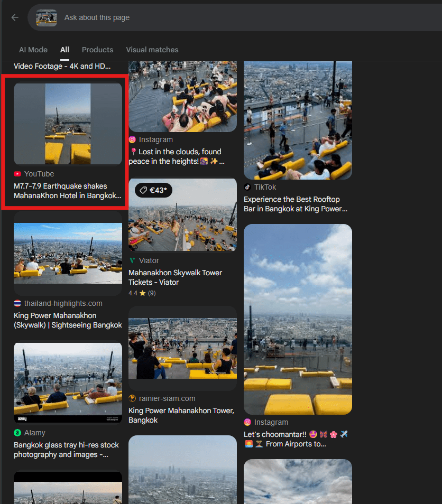This screenshot has height=504, width=442.
Task: Click the Instagram icon above 'Lost in the clouds'
Action: click(x=132, y=140)
